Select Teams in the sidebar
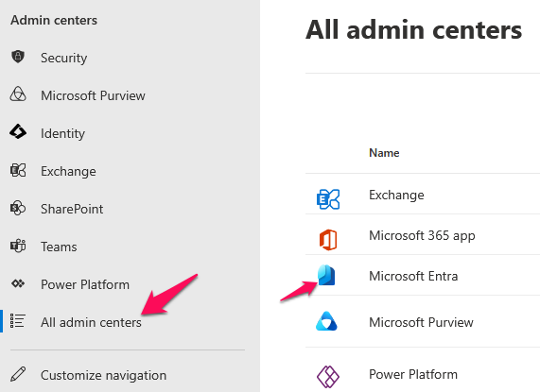The height and width of the screenshot is (392, 540). tap(59, 247)
